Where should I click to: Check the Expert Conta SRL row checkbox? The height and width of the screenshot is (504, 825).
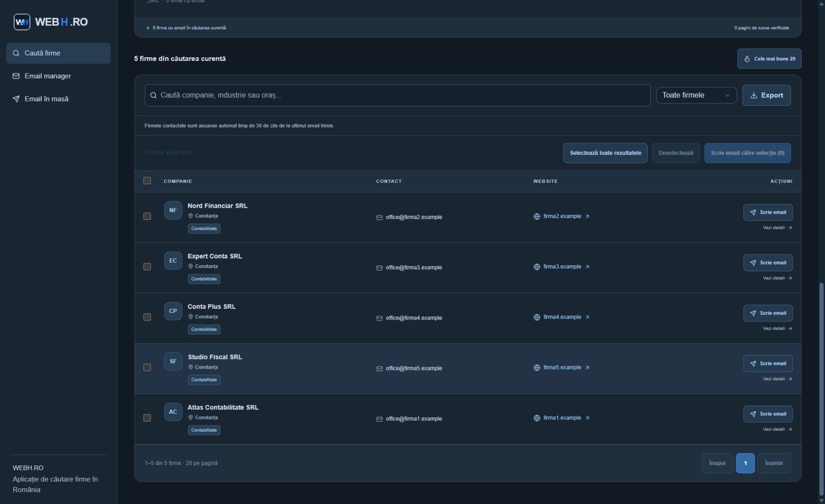point(147,267)
